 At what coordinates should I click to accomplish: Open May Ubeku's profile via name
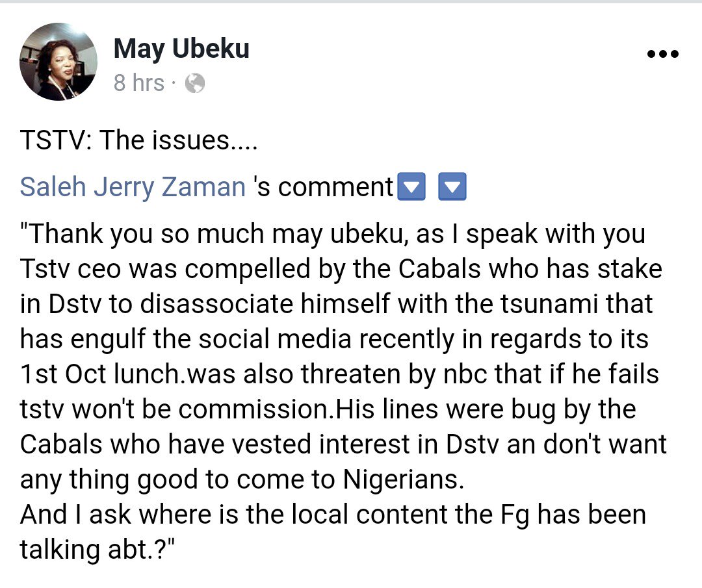click(181, 49)
